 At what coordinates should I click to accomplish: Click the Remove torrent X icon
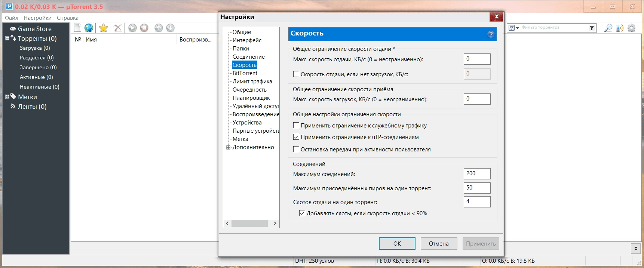[118, 28]
